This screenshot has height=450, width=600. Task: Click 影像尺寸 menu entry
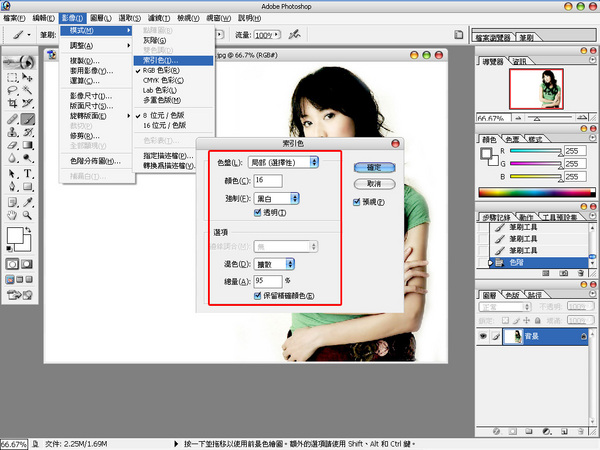91,96
